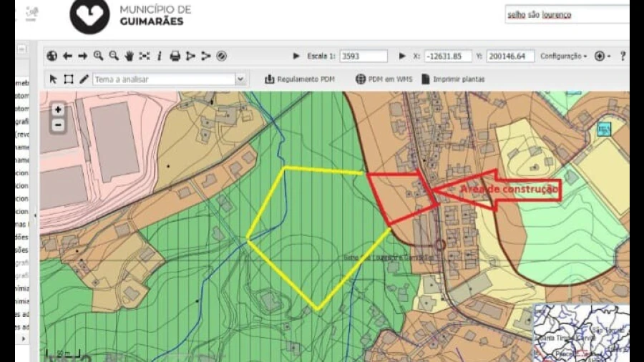Activate the pan hand tool

(129, 56)
